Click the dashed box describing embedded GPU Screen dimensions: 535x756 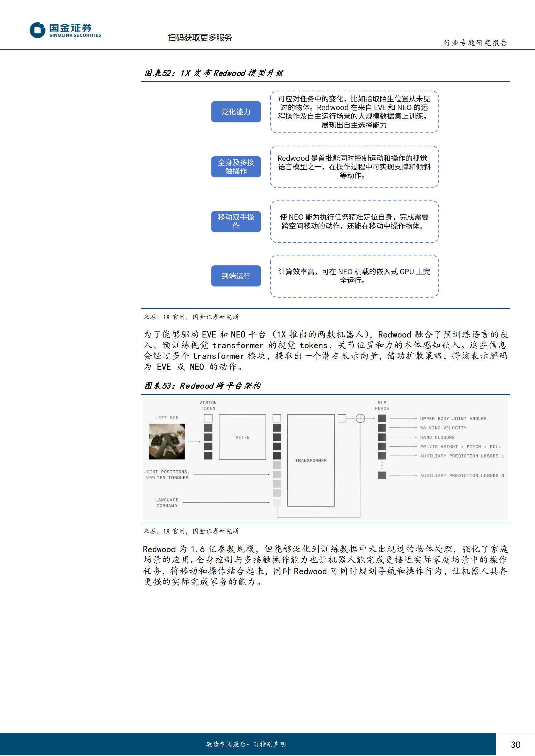(x=354, y=276)
